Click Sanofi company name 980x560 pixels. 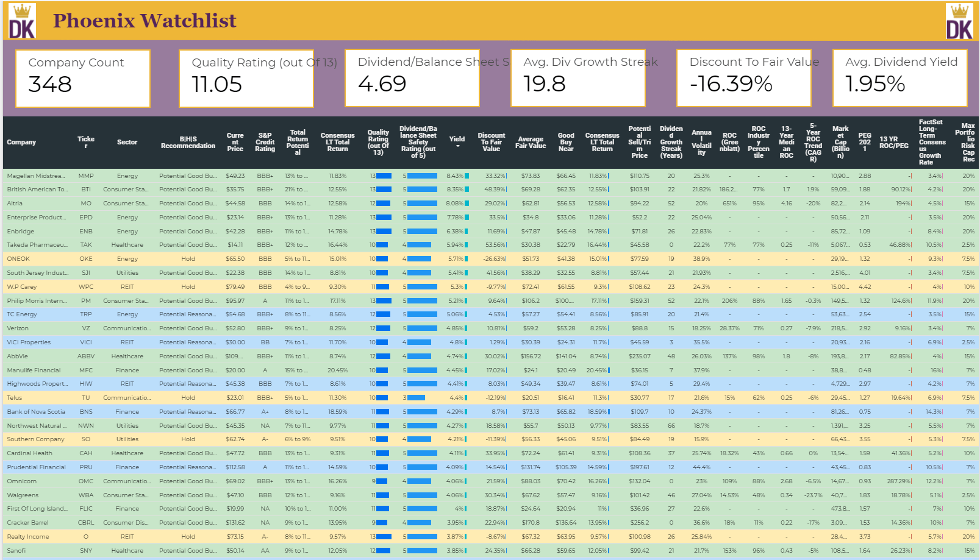(16, 551)
